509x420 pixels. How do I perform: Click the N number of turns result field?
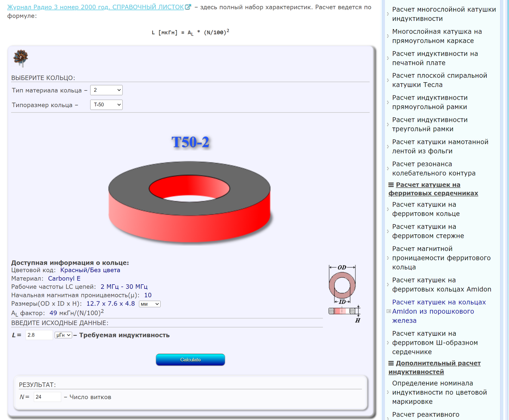(x=47, y=397)
